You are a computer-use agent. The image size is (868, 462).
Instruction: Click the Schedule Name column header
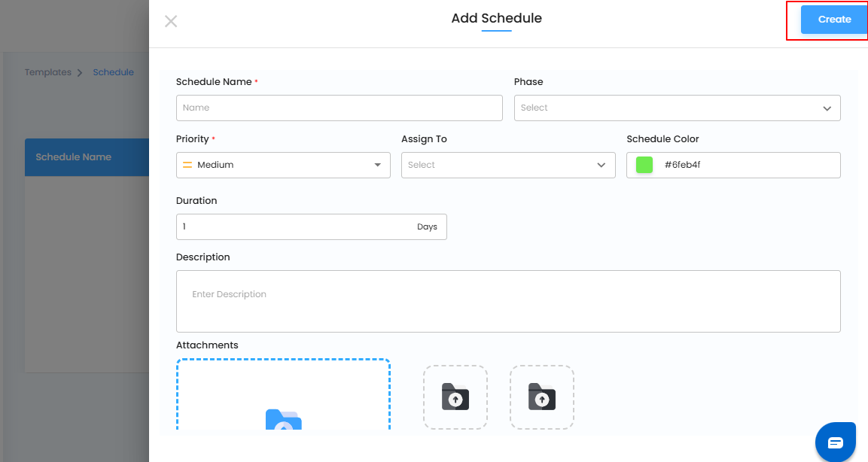coord(74,157)
